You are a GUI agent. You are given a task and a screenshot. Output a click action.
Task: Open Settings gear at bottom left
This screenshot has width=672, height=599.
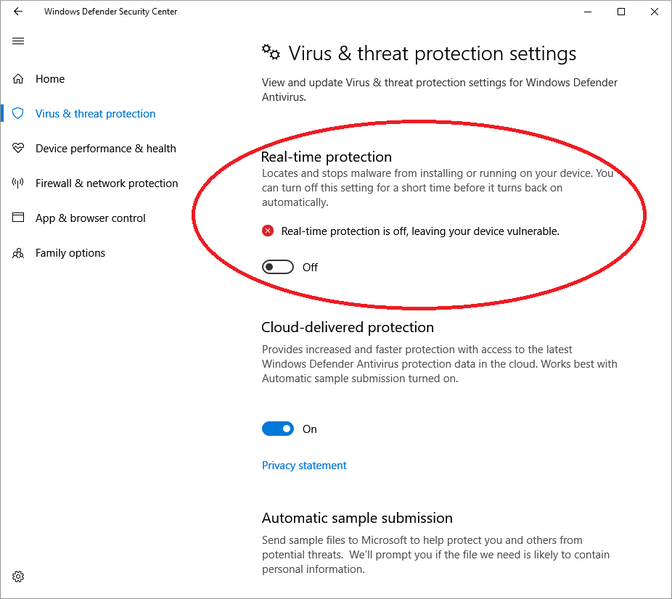(x=18, y=576)
